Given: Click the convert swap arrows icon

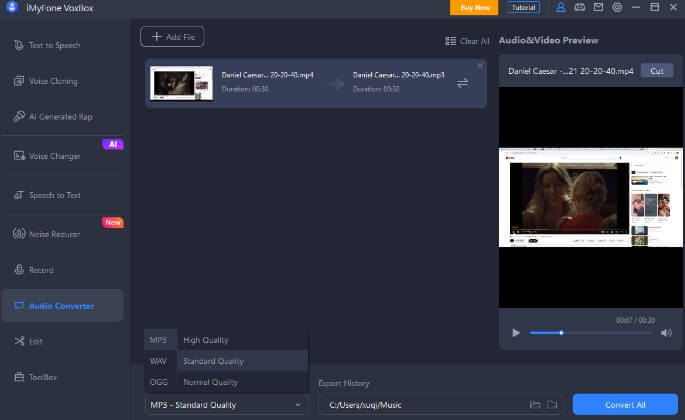Looking at the screenshot, I should (462, 83).
